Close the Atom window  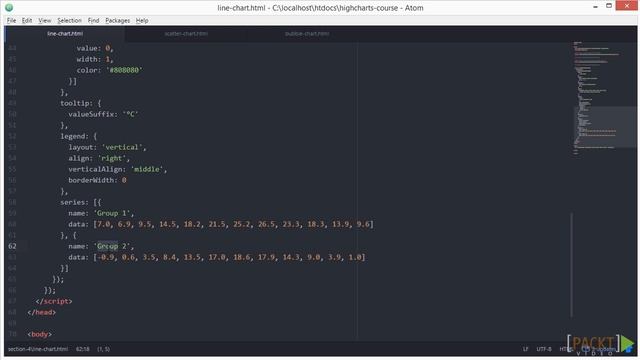627,6
